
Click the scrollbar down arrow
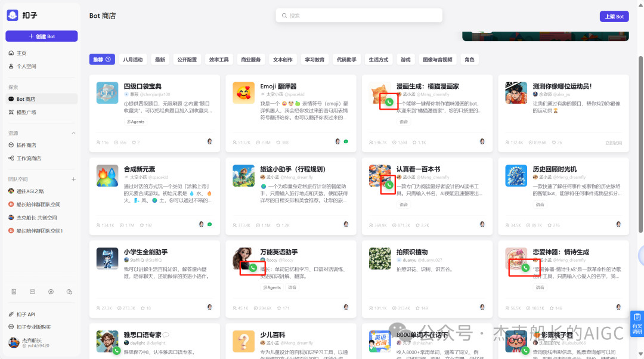[x=640, y=354]
